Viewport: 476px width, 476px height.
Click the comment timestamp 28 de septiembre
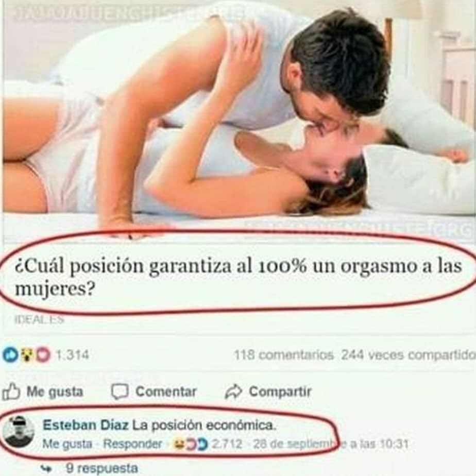[331, 444]
